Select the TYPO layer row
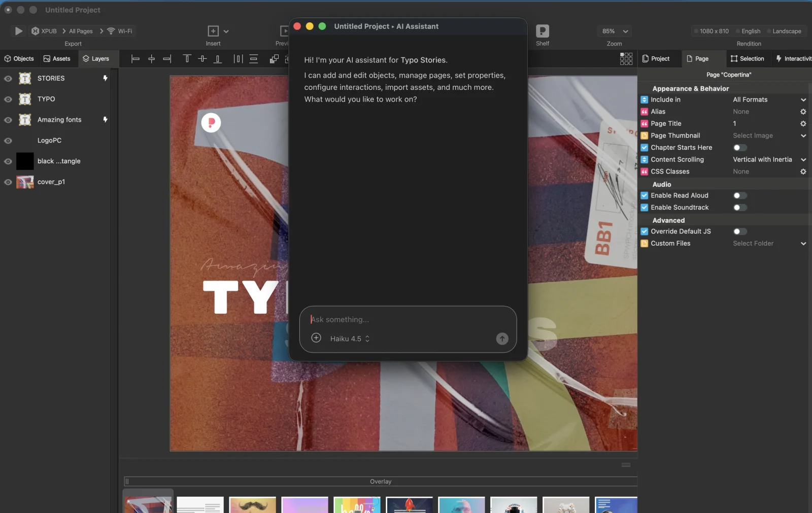 click(55, 99)
